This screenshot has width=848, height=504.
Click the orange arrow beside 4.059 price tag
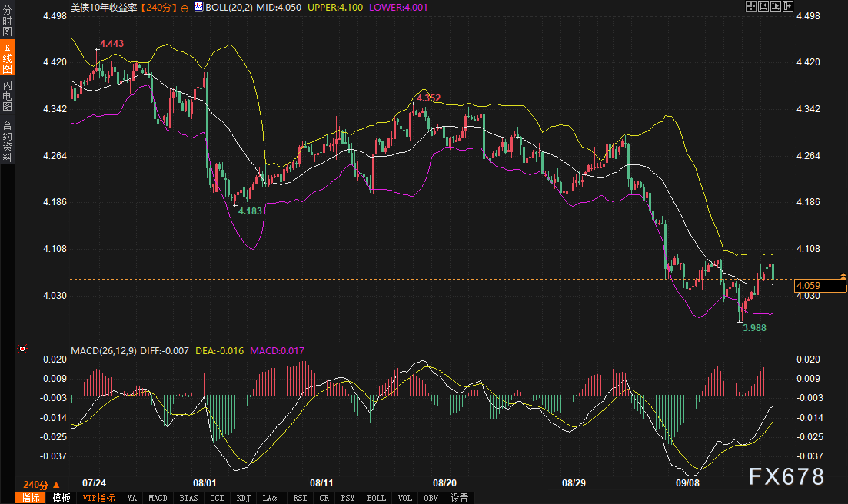point(843,275)
